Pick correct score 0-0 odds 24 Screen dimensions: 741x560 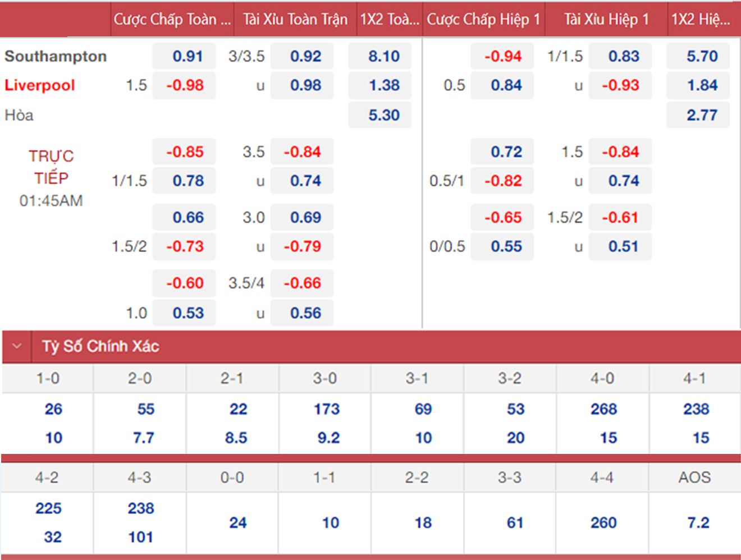point(237,523)
